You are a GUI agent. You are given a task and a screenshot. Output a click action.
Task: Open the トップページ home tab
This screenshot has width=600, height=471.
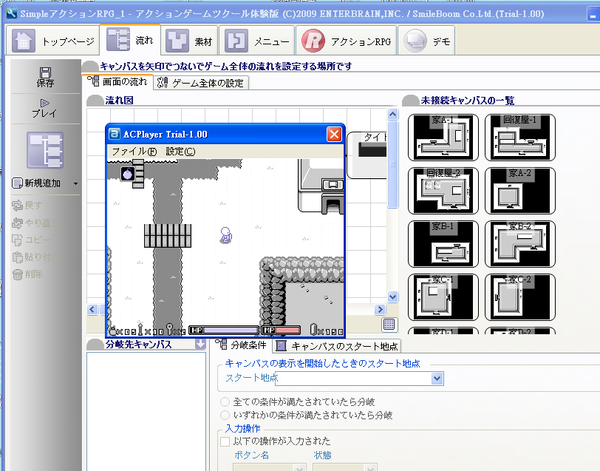coord(53,41)
